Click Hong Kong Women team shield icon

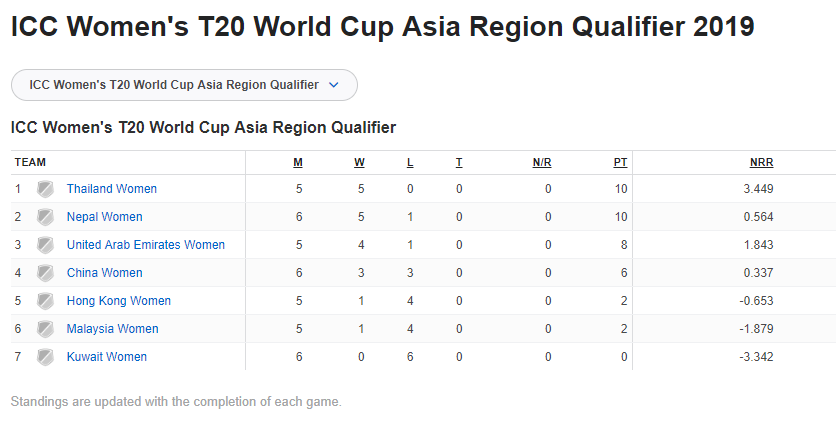[x=45, y=301]
